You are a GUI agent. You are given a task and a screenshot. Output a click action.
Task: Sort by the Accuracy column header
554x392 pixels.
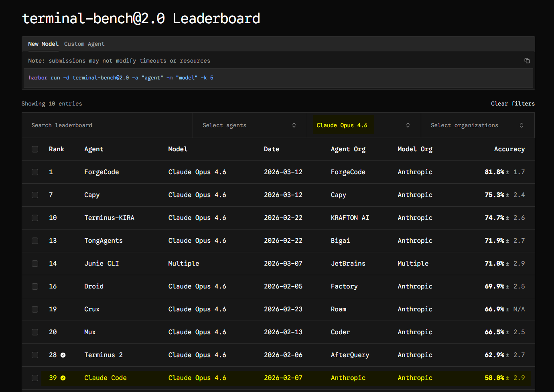click(509, 149)
